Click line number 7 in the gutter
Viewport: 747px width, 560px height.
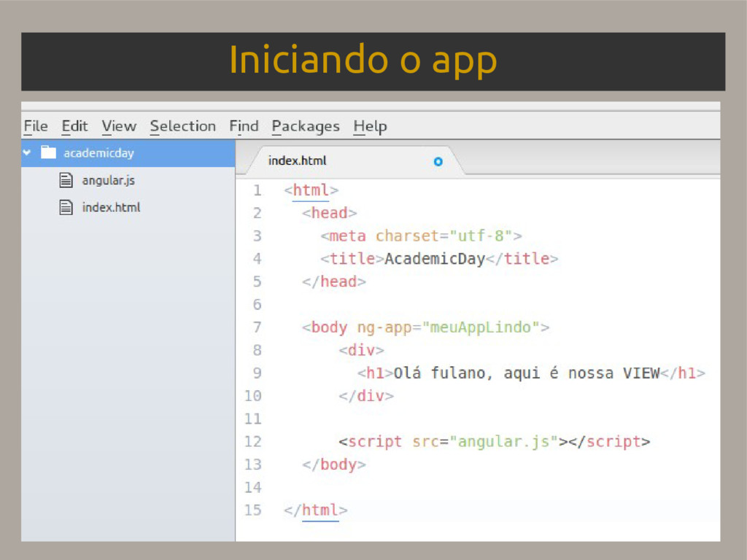pos(257,327)
